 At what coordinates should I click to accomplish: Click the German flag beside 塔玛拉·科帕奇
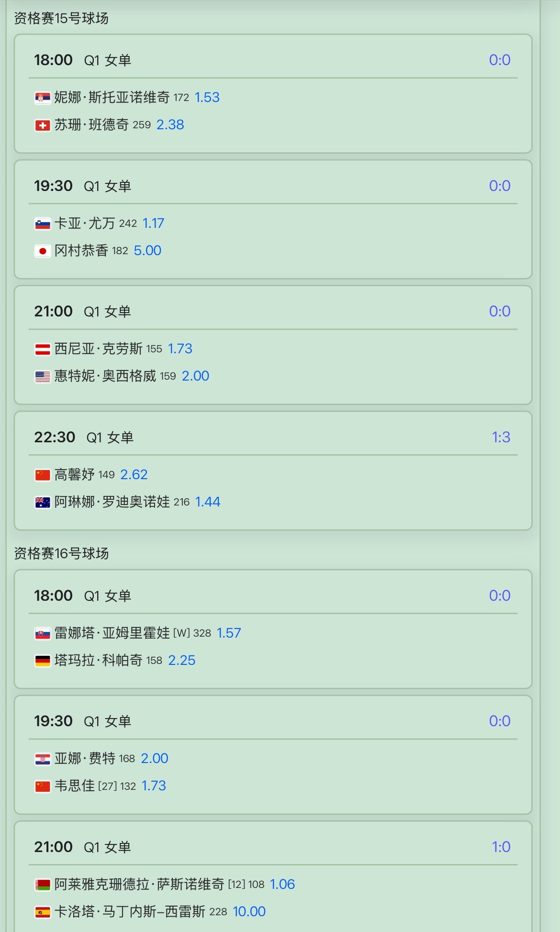coord(43,661)
